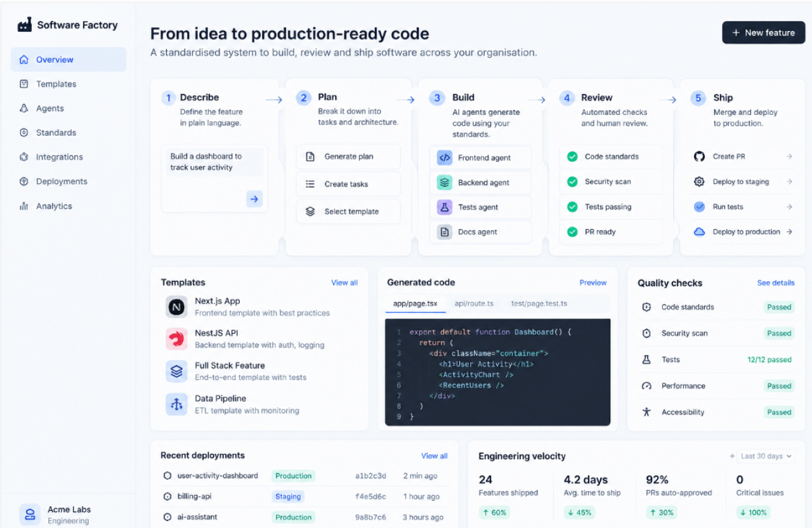Open the Overview page in the sidebar
812x528 pixels.
click(x=69, y=60)
